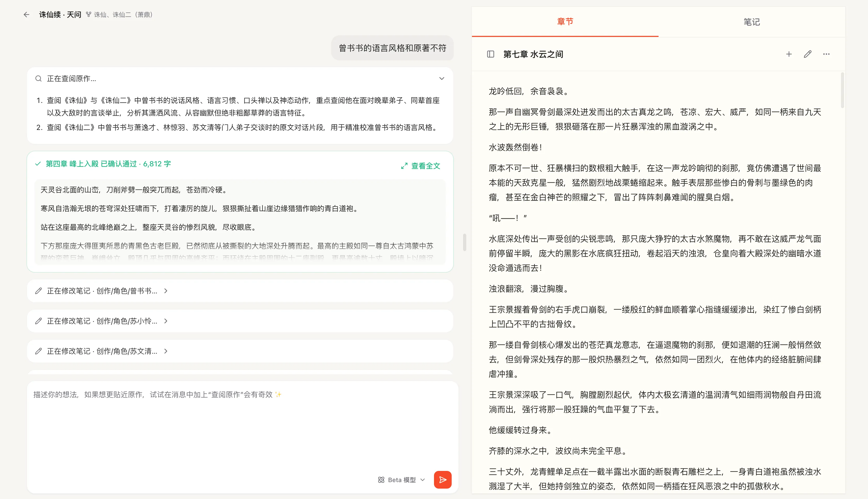
Task: Click the chapter title 第七章 水云之间
Action: tap(533, 54)
